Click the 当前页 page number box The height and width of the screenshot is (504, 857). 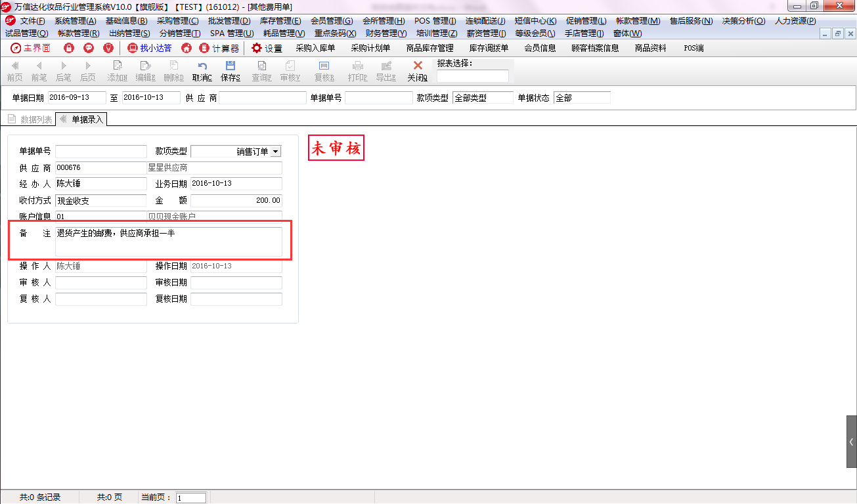(191, 498)
